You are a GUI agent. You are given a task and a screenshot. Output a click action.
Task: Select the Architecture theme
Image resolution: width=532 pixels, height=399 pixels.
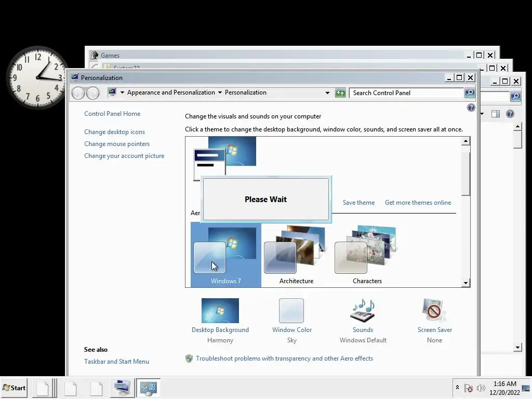point(296,255)
